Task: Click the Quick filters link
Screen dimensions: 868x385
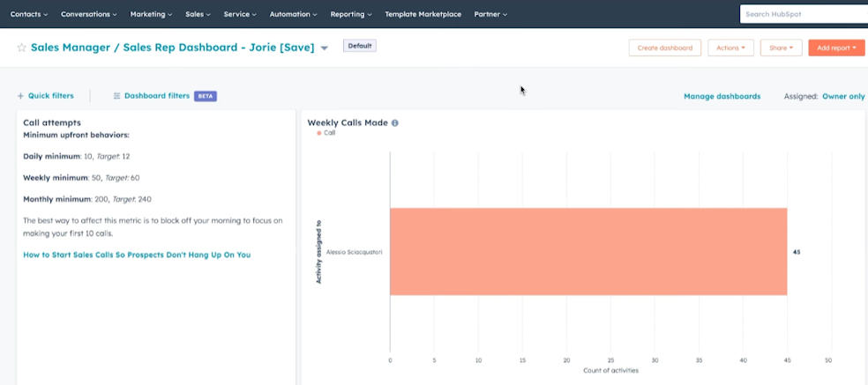Action: click(51, 96)
